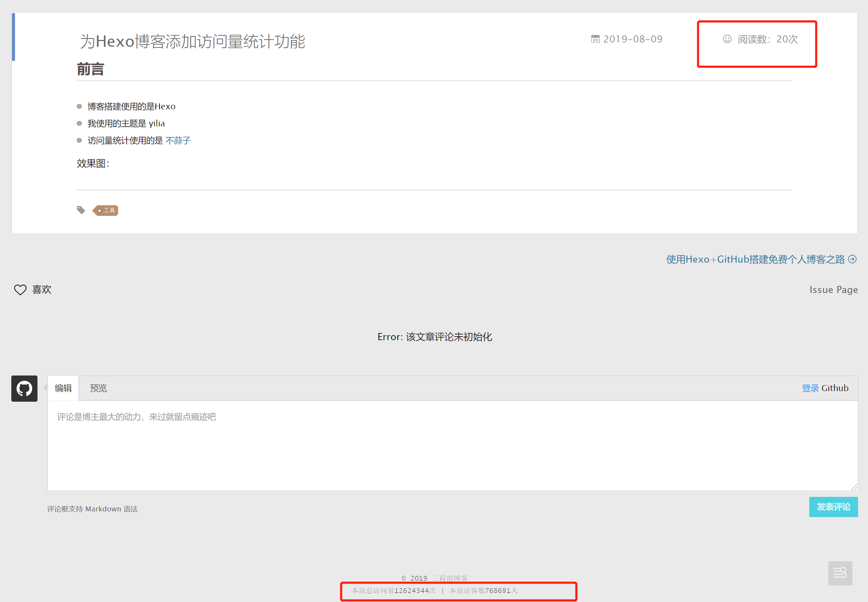868x602 pixels.
Task: Open the 使用Hexo+GitHub搭建免费个人博客之路 link
Action: click(755, 259)
